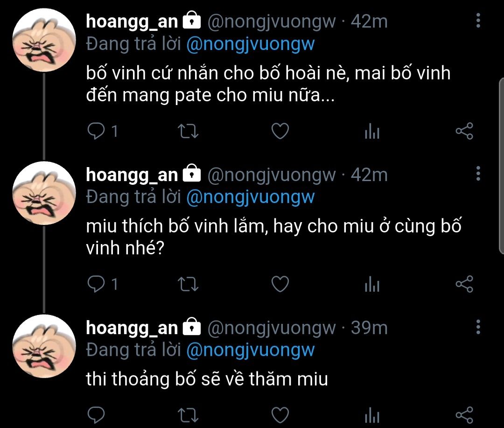View analytics of the first tweet
This screenshot has height=428, width=504.
tap(372, 131)
